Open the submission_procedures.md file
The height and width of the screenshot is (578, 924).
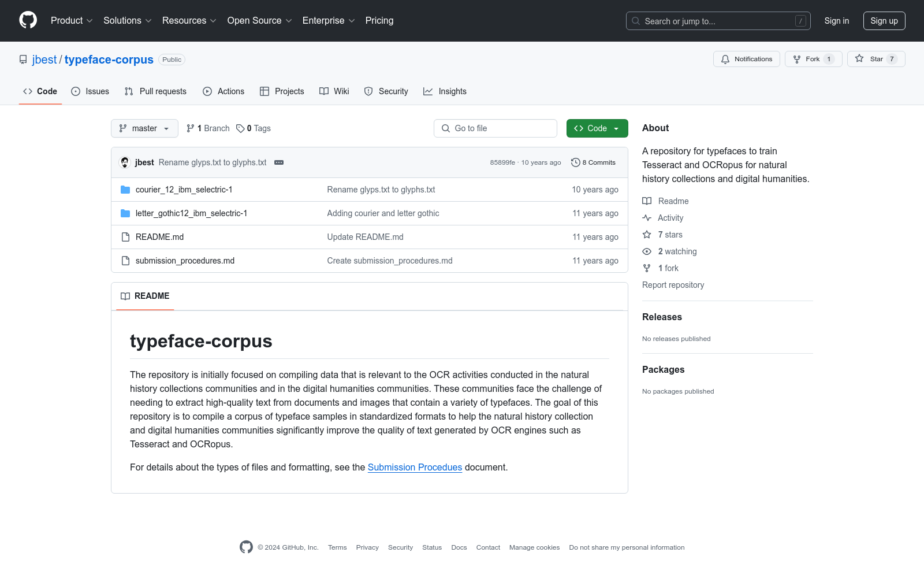tap(185, 261)
